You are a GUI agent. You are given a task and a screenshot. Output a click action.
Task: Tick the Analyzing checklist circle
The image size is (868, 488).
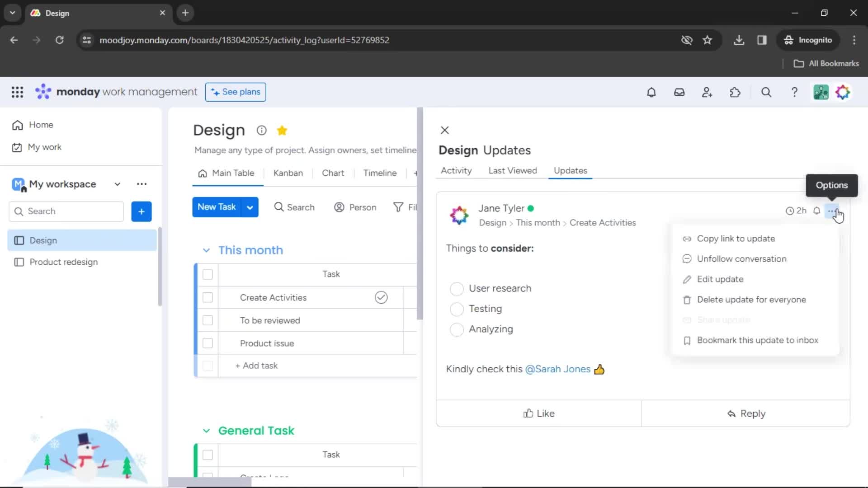457,329
